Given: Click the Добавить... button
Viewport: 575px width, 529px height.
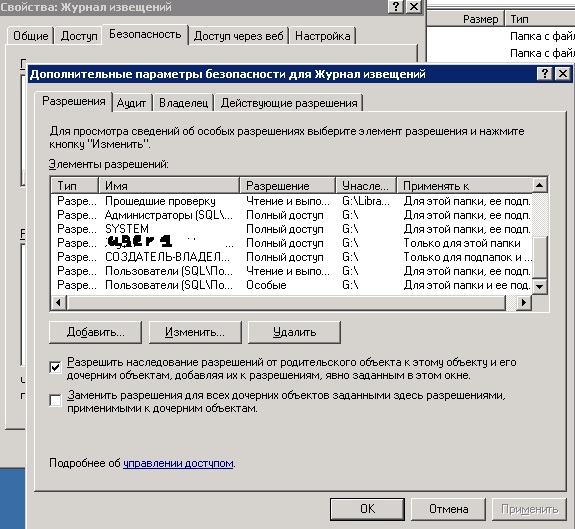Looking at the screenshot, I should coord(95,332).
